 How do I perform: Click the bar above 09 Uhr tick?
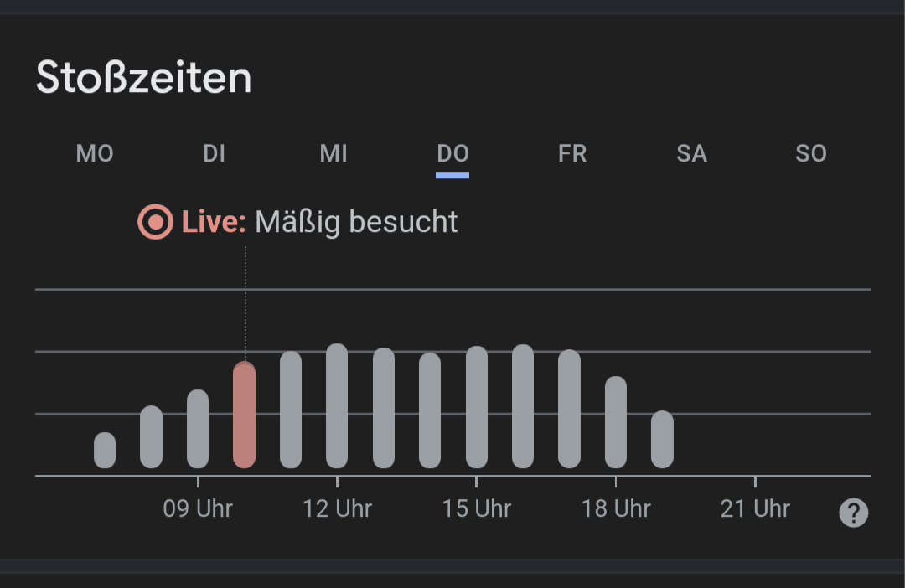pos(198,429)
